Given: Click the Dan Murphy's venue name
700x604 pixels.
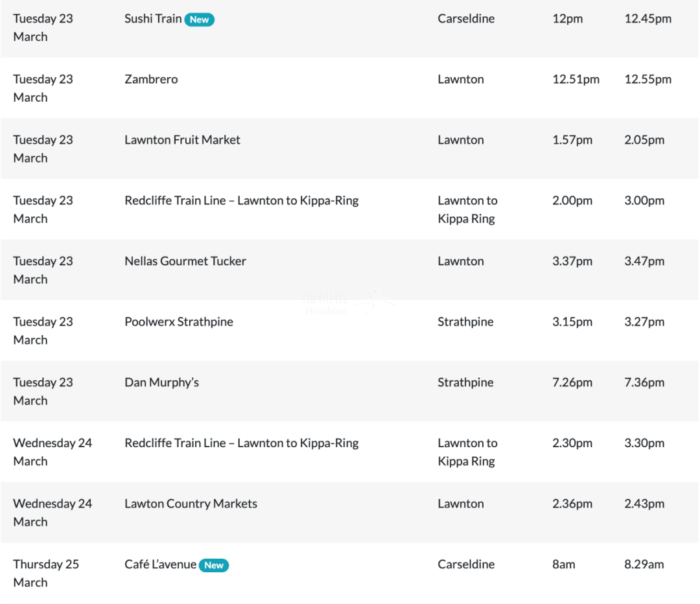Looking at the screenshot, I should click(161, 382).
